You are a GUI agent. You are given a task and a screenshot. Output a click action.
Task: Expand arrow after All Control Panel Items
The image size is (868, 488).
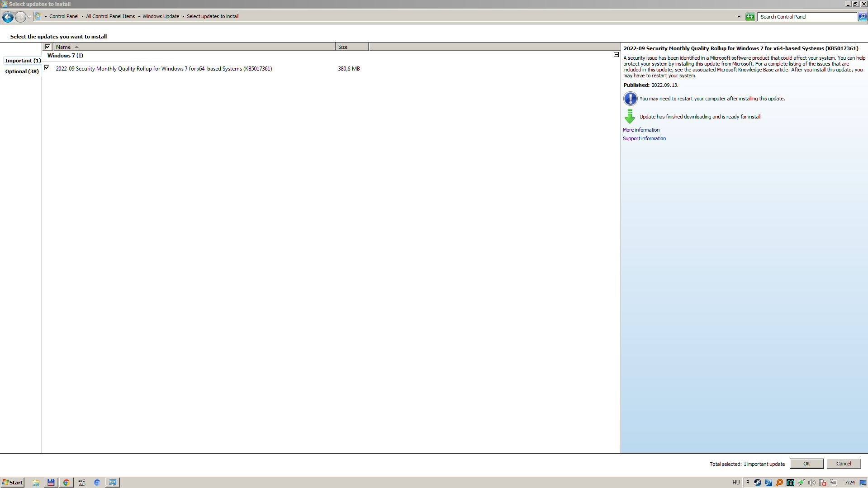pyautogui.click(x=139, y=16)
